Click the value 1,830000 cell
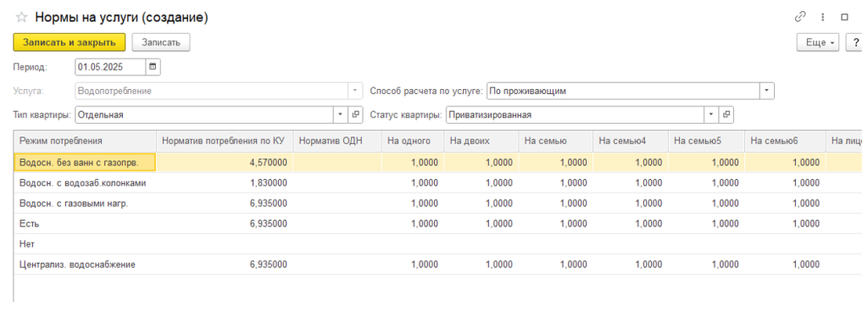Screen dimensions: 868x313 click(225, 183)
